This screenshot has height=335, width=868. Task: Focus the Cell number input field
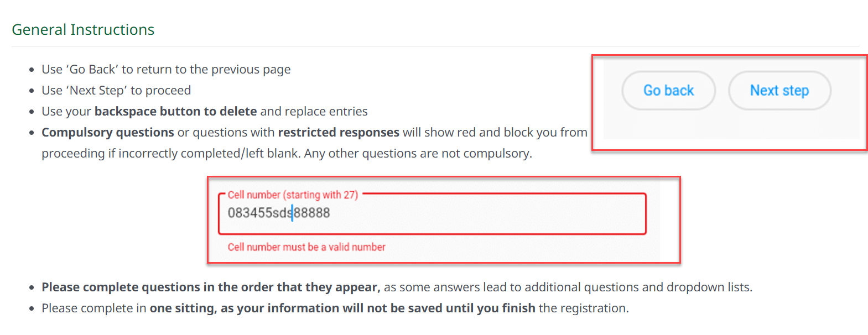click(x=432, y=213)
